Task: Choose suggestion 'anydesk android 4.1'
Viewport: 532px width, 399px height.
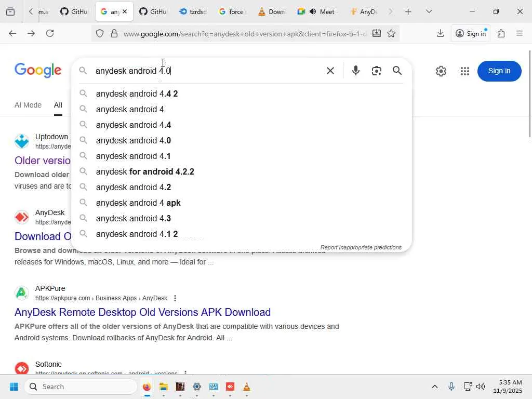Action: pyautogui.click(x=242, y=156)
